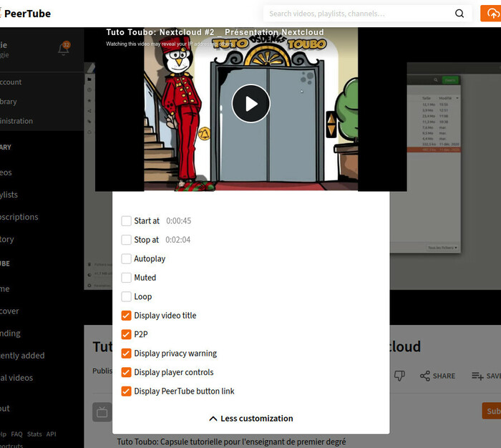Tick the Muted checkbox
This screenshot has width=501, height=448.
pos(127,278)
